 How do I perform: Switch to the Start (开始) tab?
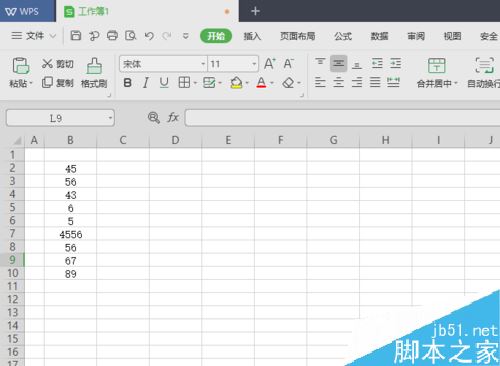click(x=216, y=36)
